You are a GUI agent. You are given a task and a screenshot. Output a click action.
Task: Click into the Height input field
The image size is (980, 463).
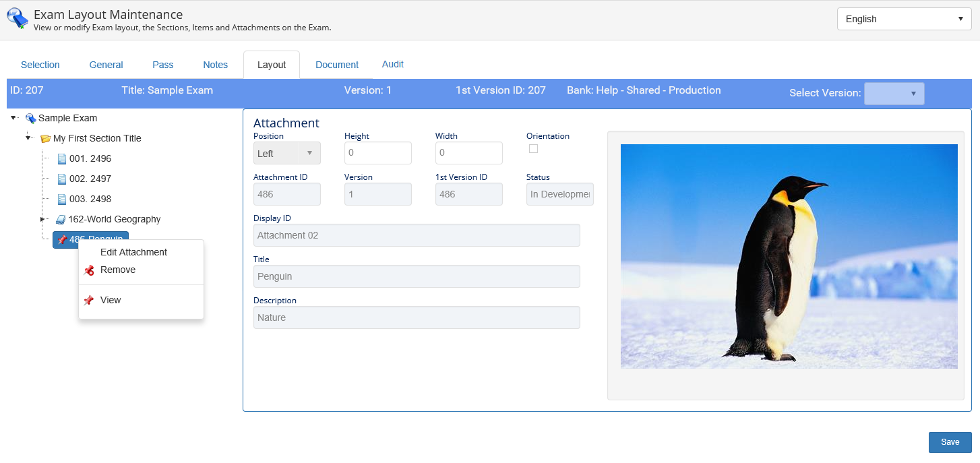click(x=377, y=153)
